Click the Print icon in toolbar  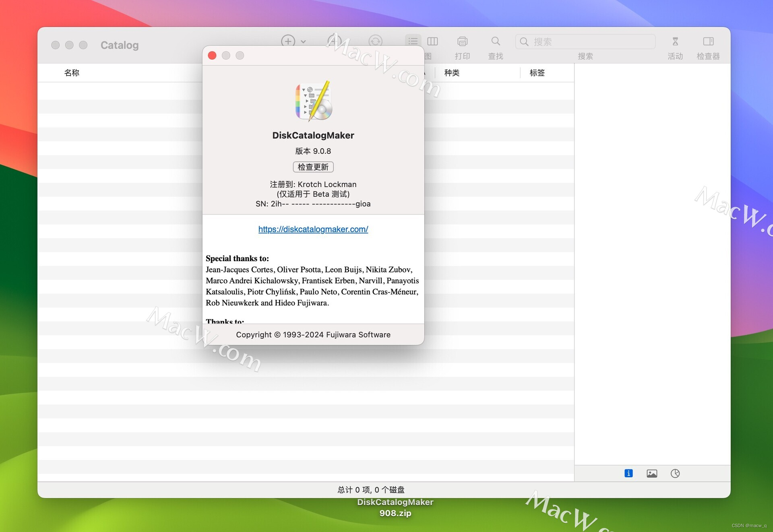pyautogui.click(x=462, y=41)
